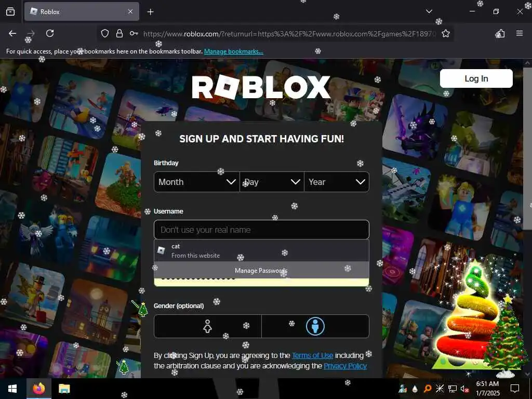The width and height of the screenshot is (532, 399).
Task: Select the Roblox browser tab
Action: (82, 11)
